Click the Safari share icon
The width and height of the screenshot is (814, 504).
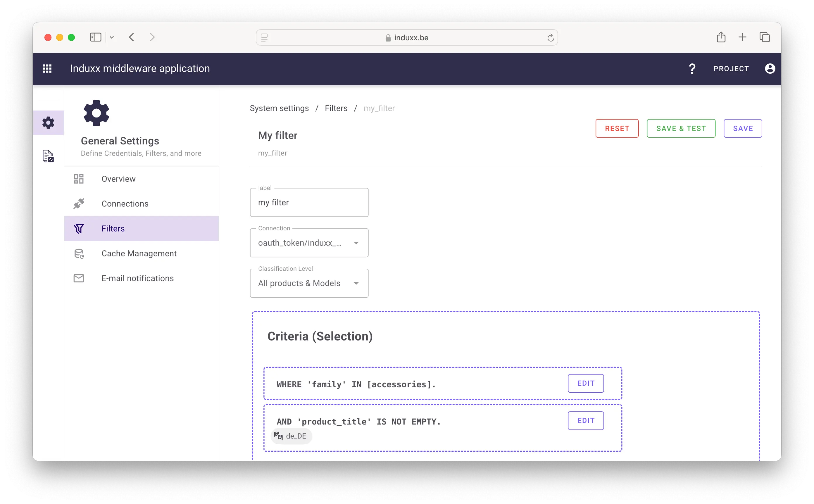[721, 37]
